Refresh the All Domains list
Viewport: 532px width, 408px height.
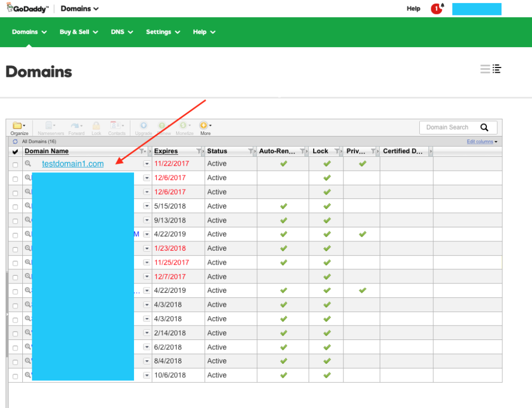pyautogui.click(x=15, y=142)
